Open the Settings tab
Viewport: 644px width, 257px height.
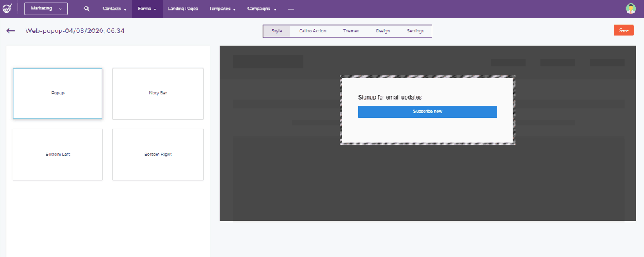pos(415,31)
